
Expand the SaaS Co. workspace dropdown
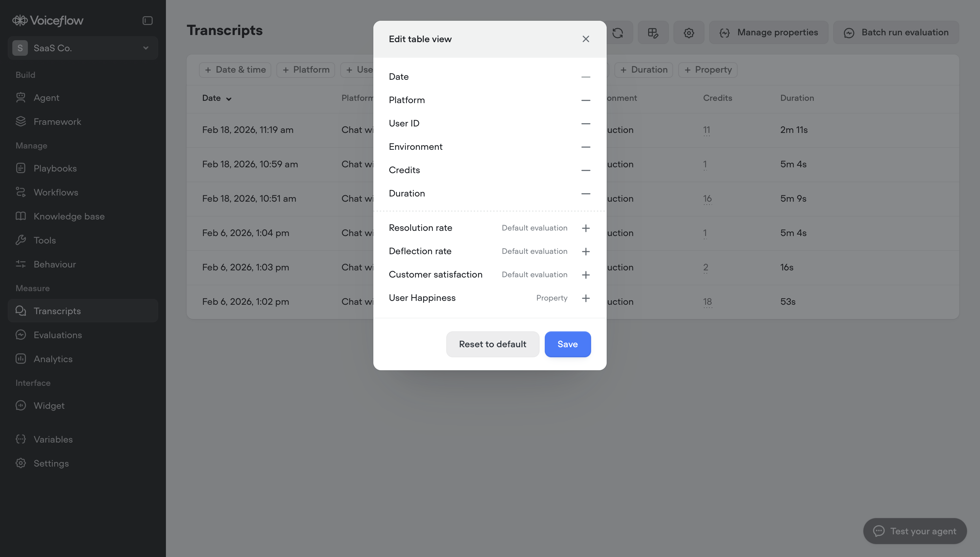click(145, 48)
